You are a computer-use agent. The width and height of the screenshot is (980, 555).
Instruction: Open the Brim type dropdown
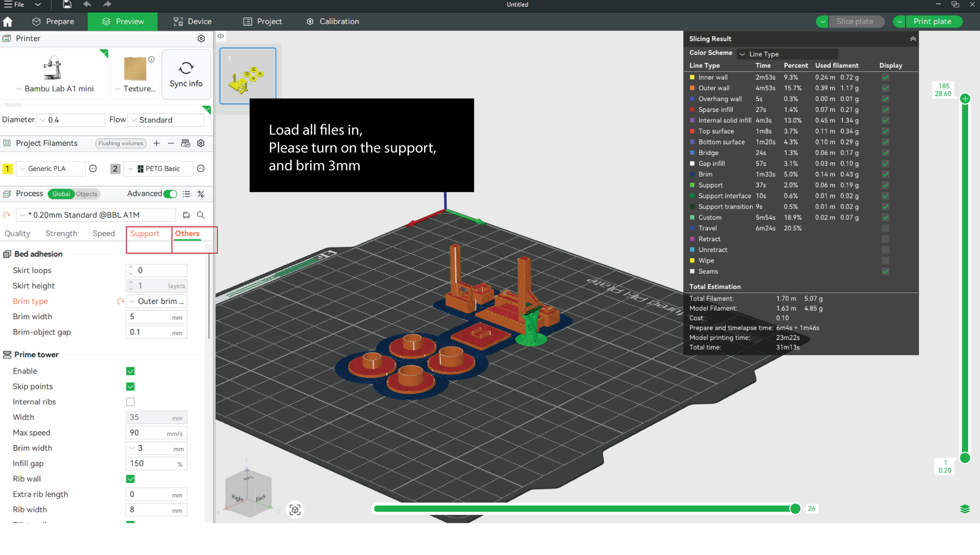tap(157, 301)
